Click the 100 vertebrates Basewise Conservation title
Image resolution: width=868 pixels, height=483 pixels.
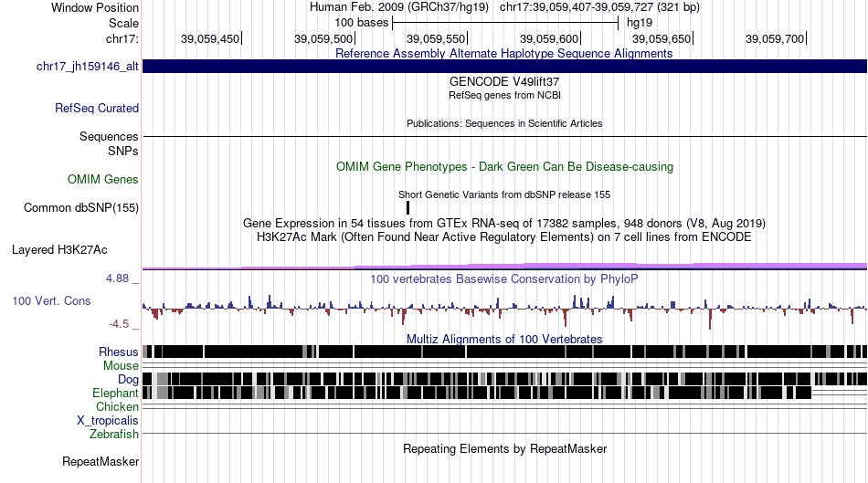[504, 278]
